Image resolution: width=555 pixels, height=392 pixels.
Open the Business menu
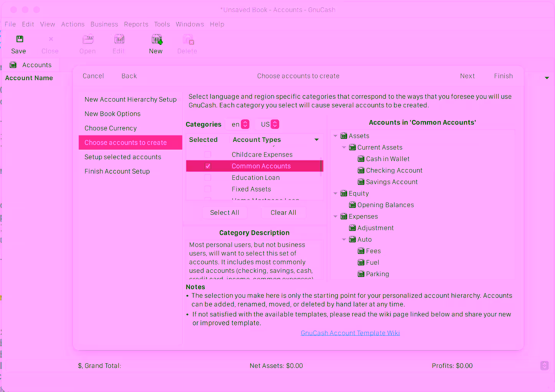tap(104, 24)
